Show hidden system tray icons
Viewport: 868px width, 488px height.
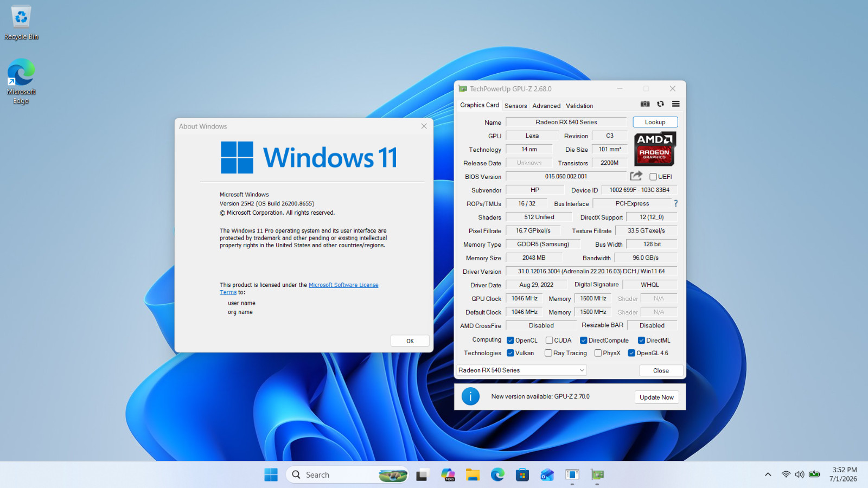coord(768,475)
